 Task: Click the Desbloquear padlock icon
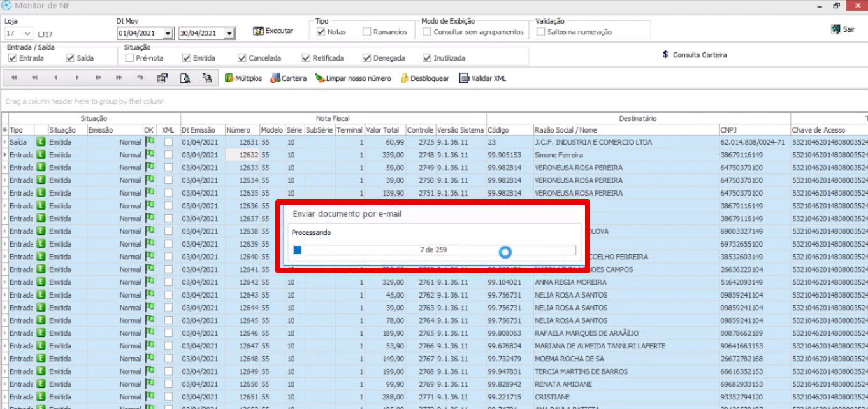tap(404, 78)
